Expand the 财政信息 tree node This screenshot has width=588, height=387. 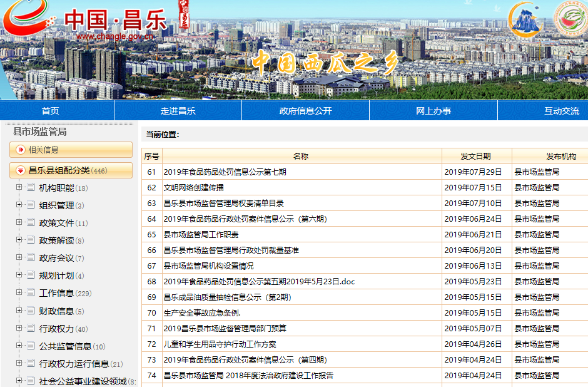point(19,311)
